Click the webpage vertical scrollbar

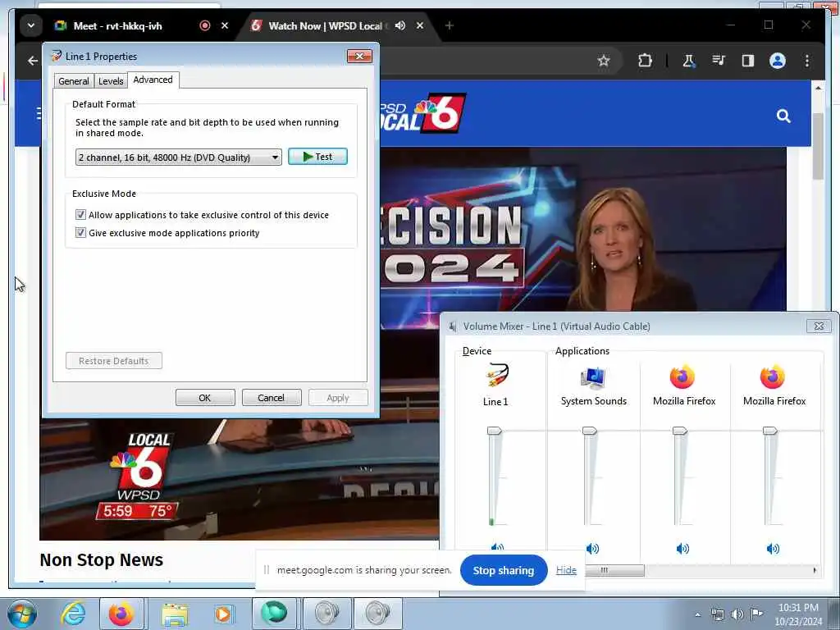point(818,146)
